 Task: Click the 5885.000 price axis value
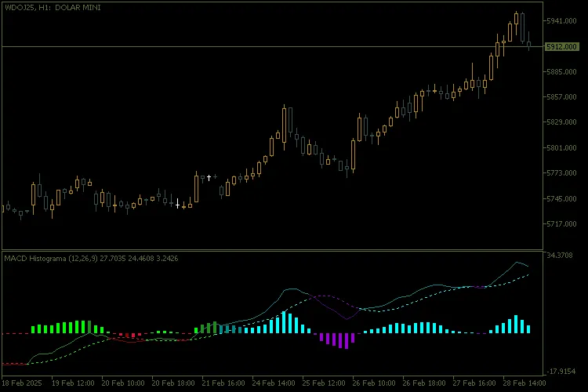pos(561,71)
